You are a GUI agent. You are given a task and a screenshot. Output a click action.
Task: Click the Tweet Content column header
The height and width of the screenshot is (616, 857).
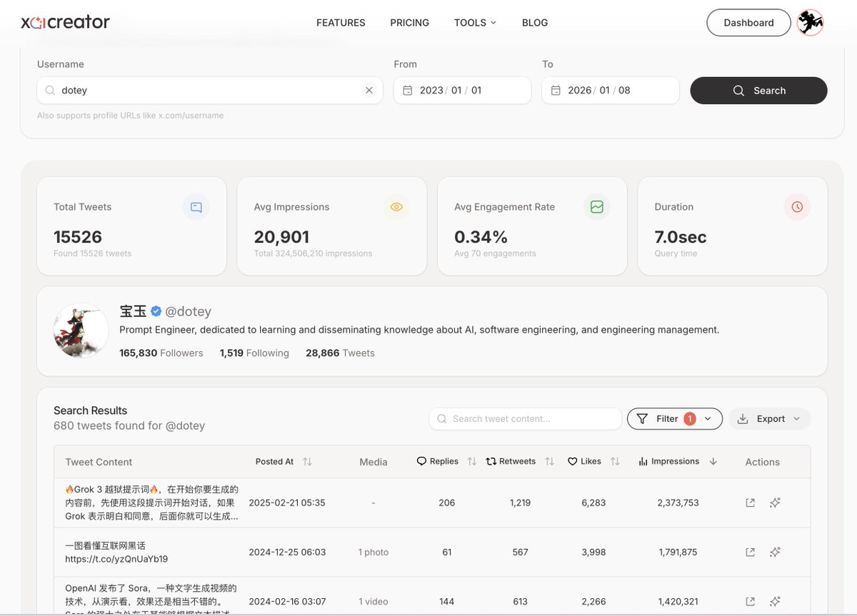click(99, 462)
